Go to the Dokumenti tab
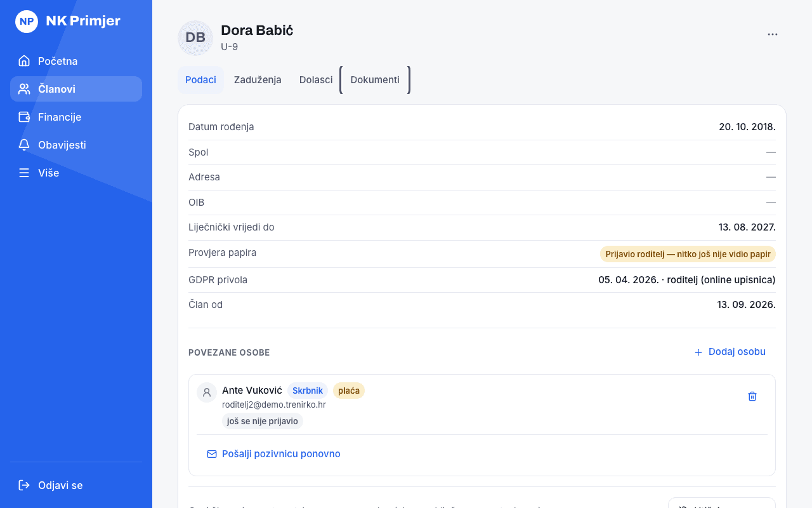 tap(375, 80)
